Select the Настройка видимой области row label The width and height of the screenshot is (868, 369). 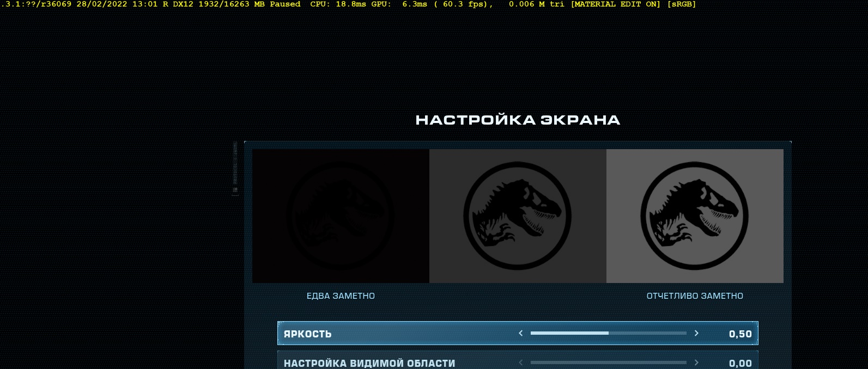coord(369,363)
